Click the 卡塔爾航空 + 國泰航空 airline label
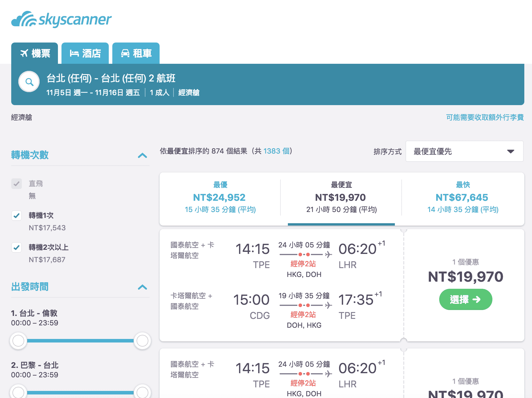 click(192, 301)
